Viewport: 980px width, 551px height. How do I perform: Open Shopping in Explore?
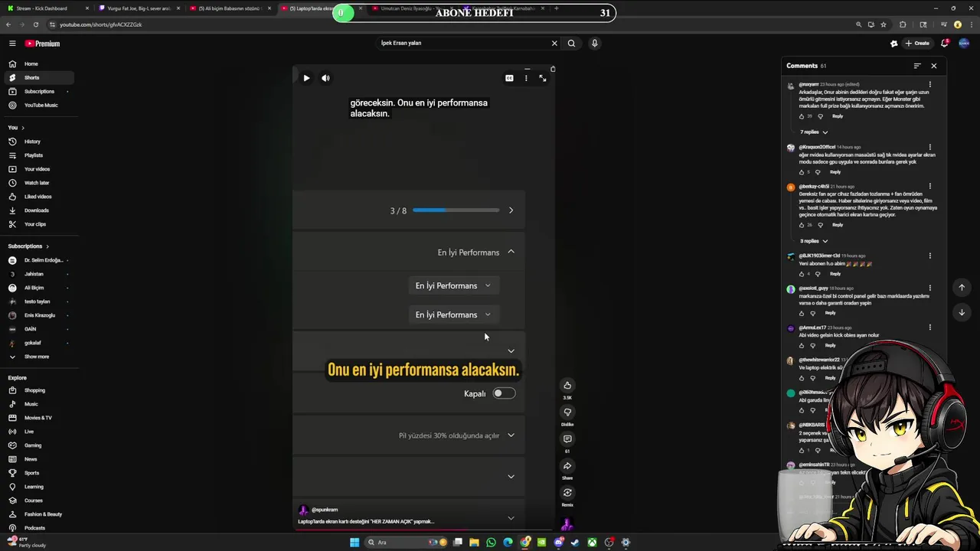point(38,390)
